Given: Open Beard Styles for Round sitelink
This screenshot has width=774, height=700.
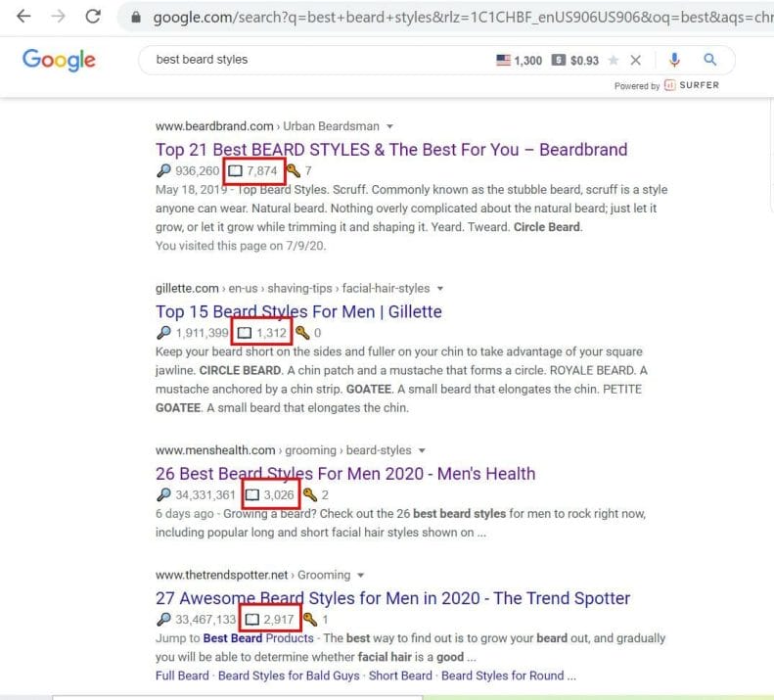Looking at the screenshot, I should (x=509, y=676).
